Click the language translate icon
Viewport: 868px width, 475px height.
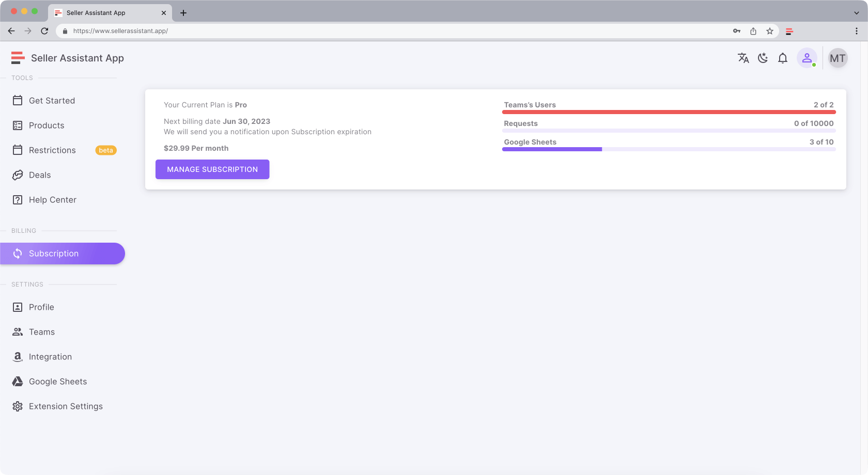(743, 58)
